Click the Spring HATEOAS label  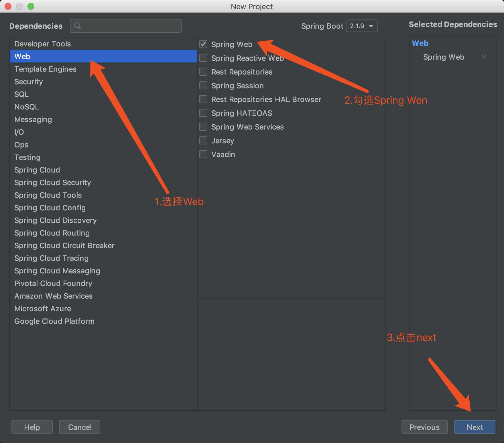click(242, 113)
